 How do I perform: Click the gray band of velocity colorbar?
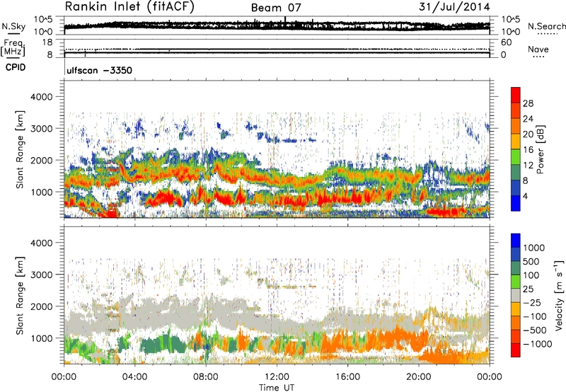(x=516, y=296)
